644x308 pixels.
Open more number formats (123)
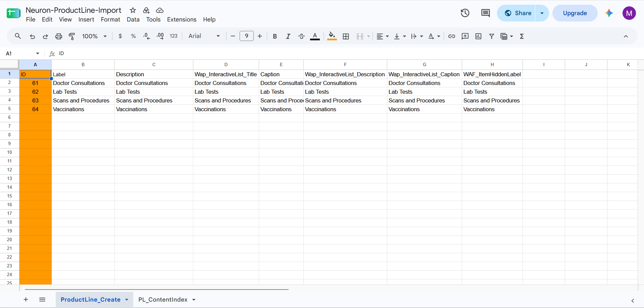(x=174, y=36)
